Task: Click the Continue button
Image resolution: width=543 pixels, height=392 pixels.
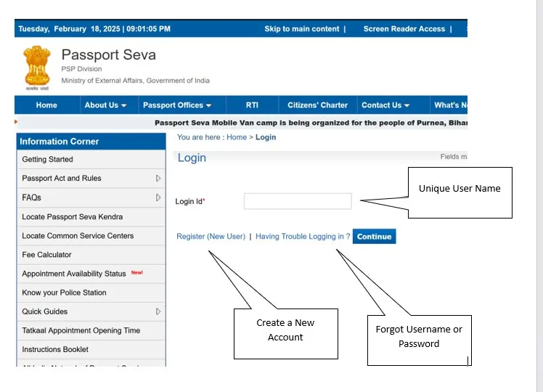Action: (375, 237)
